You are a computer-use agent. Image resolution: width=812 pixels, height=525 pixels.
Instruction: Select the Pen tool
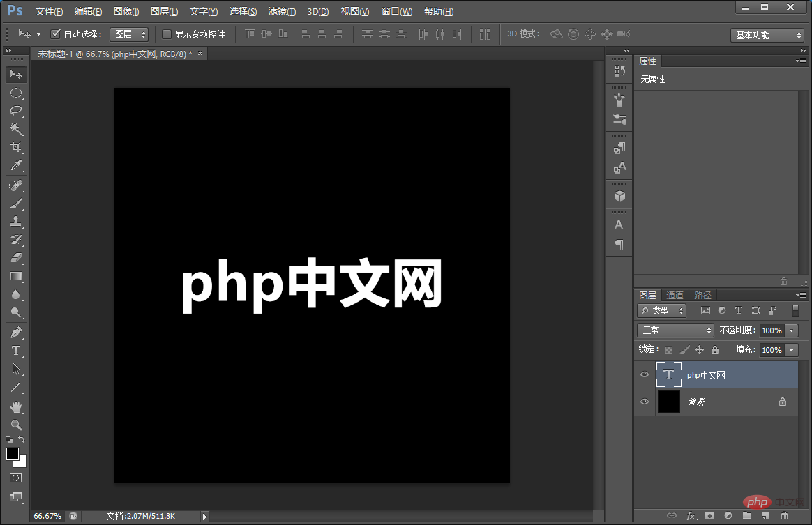16,333
